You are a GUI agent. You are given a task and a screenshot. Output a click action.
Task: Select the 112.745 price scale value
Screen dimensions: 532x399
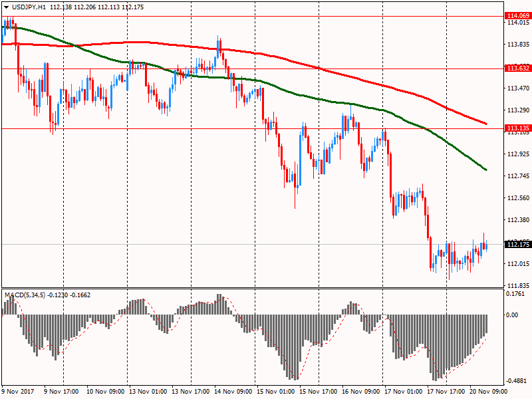[518, 176]
